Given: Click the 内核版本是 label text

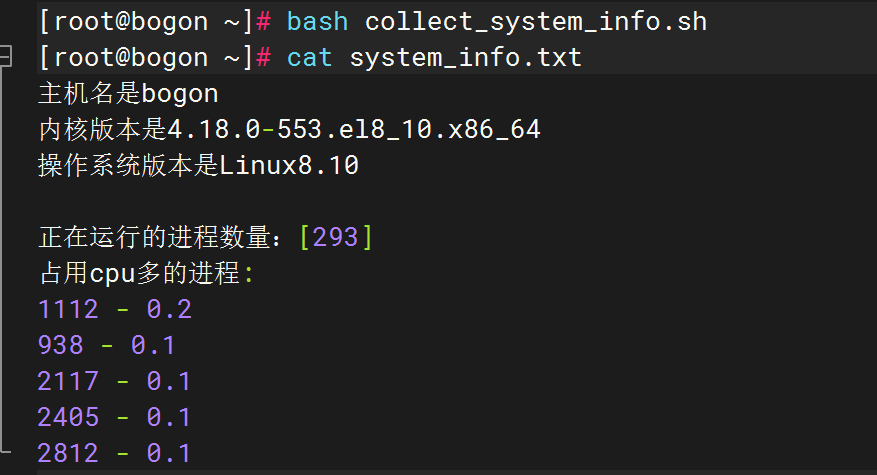Looking at the screenshot, I should coord(100,130).
